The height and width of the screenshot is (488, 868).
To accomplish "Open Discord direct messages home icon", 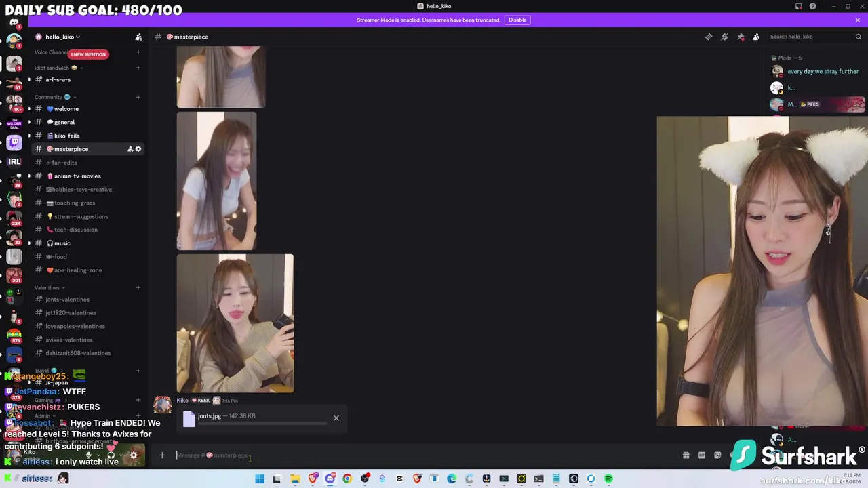I will (x=14, y=22).
